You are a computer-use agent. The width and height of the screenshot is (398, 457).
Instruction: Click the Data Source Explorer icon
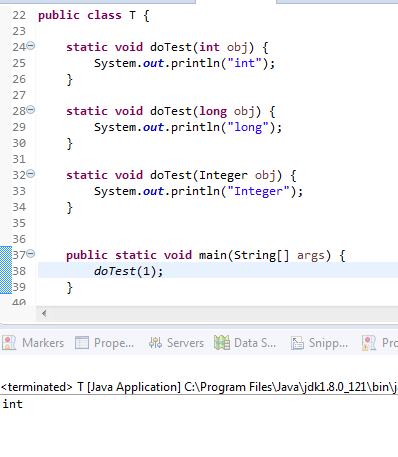click(x=222, y=343)
